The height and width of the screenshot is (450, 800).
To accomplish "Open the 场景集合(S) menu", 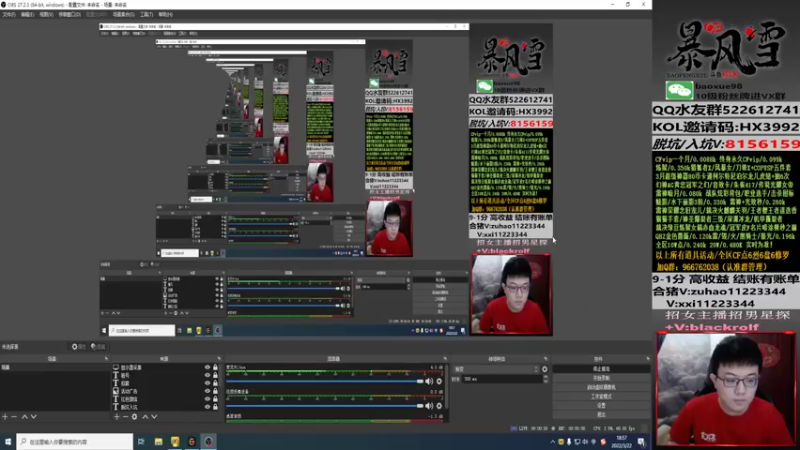I will coord(123,15).
